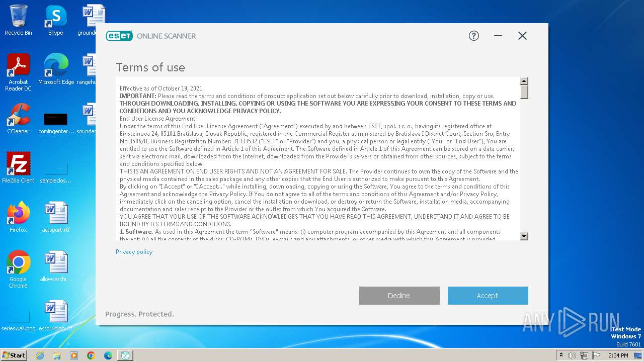The width and height of the screenshot is (644, 362).
Task: Open the Privacy policy link
Action: point(134,252)
